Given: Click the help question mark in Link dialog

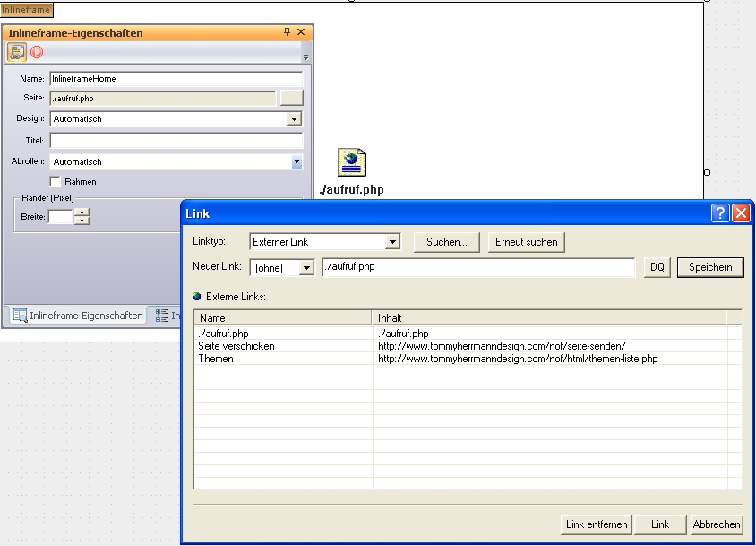Looking at the screenshot, I should (721, 213).
